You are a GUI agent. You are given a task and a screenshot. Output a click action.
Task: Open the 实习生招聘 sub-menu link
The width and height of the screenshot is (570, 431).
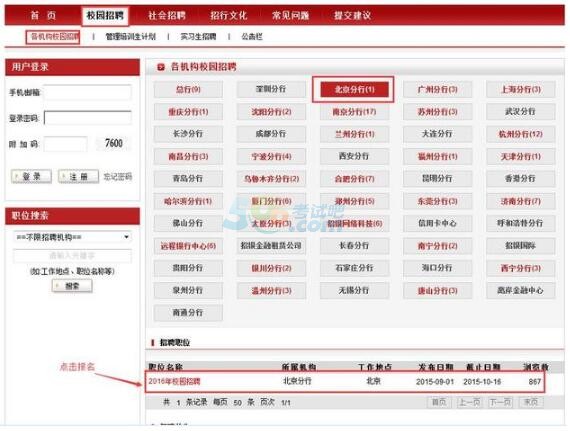click(x=198, y=37)
